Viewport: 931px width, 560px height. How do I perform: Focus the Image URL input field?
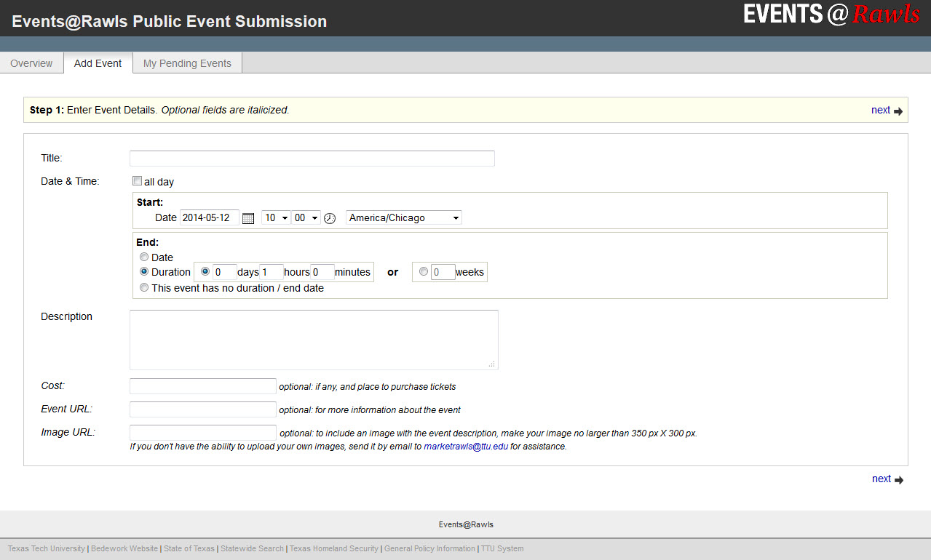point(203,433)
